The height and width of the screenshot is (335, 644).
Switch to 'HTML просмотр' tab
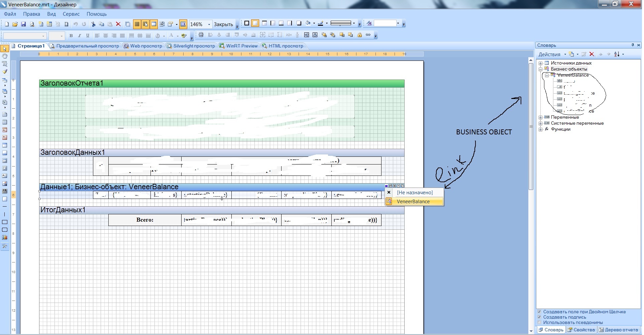(x=283, y=46)
